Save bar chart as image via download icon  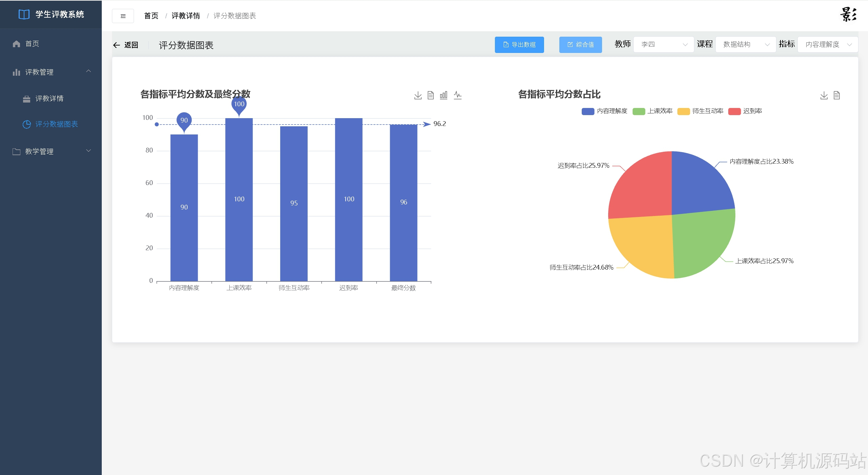pyautogui.click(x=418, y=95)
